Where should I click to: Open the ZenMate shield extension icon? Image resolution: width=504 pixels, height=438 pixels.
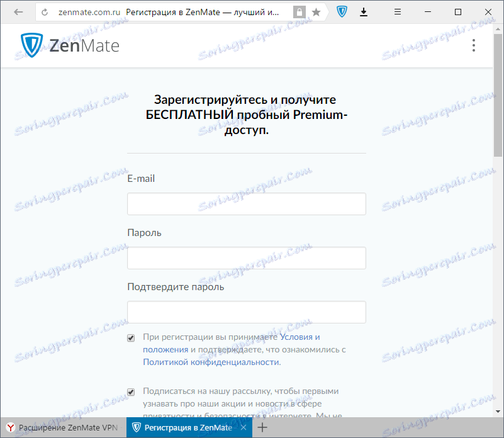[x=342, y=12]
